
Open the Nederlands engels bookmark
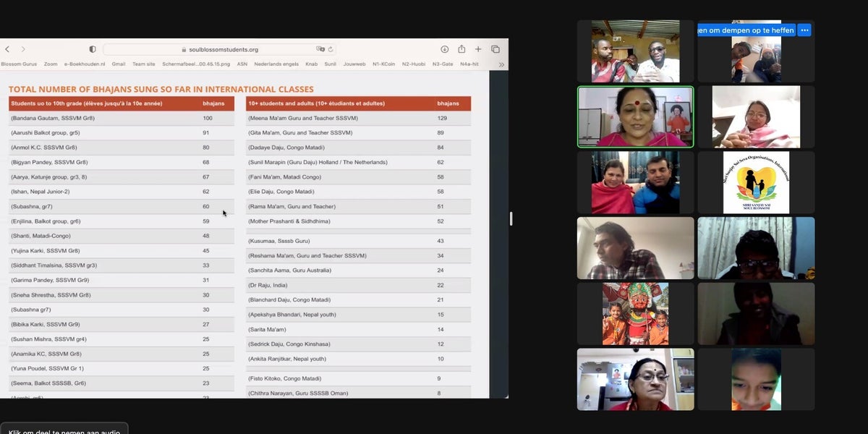pos(276,64)
